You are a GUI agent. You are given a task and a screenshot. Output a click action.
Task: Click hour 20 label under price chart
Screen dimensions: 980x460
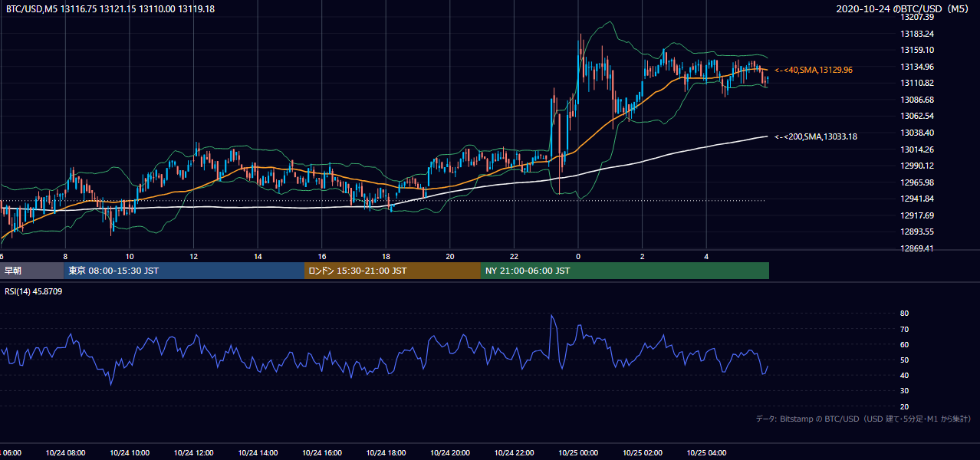(450, 256)
